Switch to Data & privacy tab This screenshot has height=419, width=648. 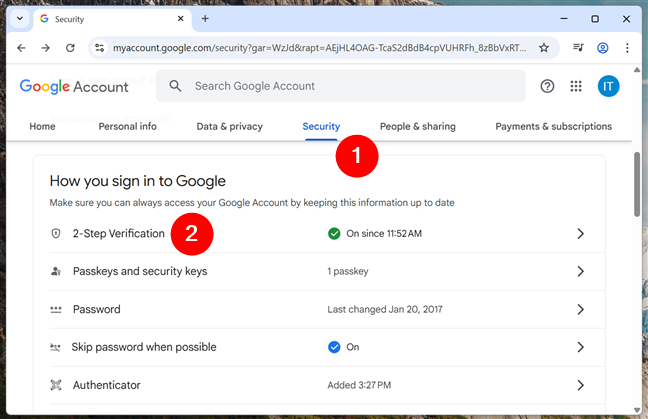point(229,126)
